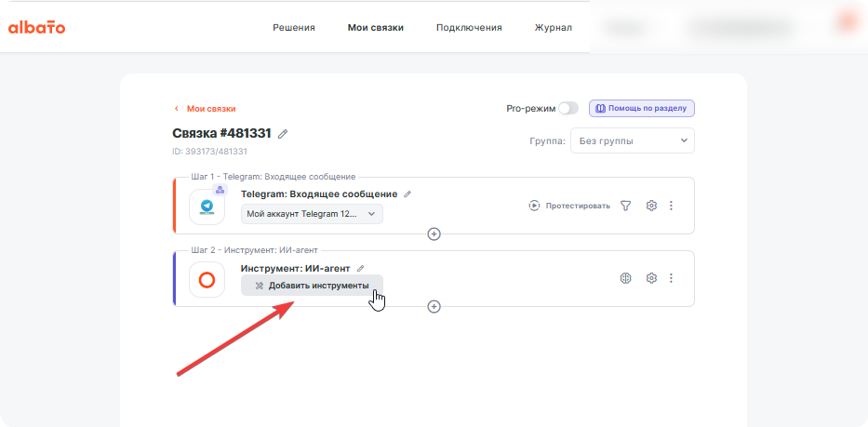Open settings gear for Telegram step
This screenshot has width=868, height=427.
tap(651, 206)
